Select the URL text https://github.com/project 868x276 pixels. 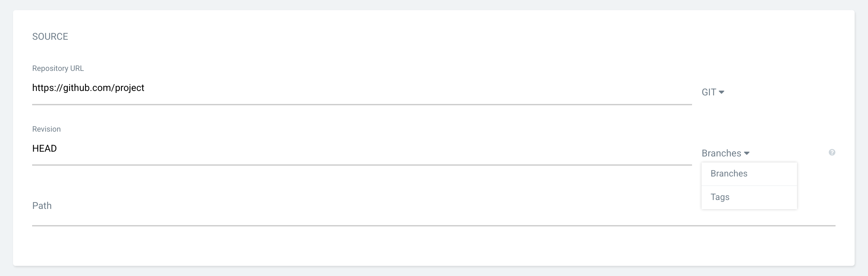88,87
